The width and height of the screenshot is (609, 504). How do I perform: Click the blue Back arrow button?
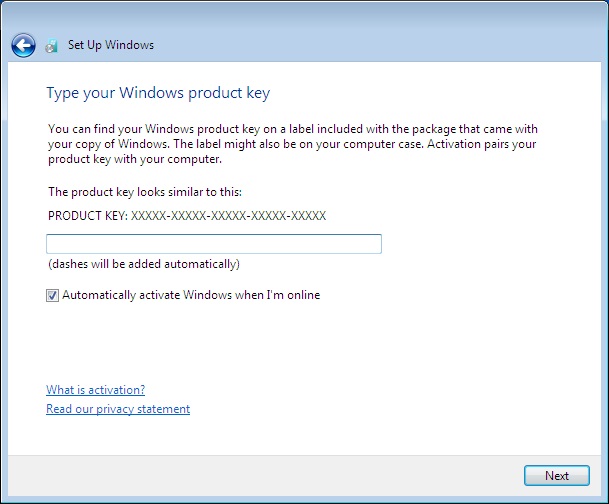tap(23, 45)
